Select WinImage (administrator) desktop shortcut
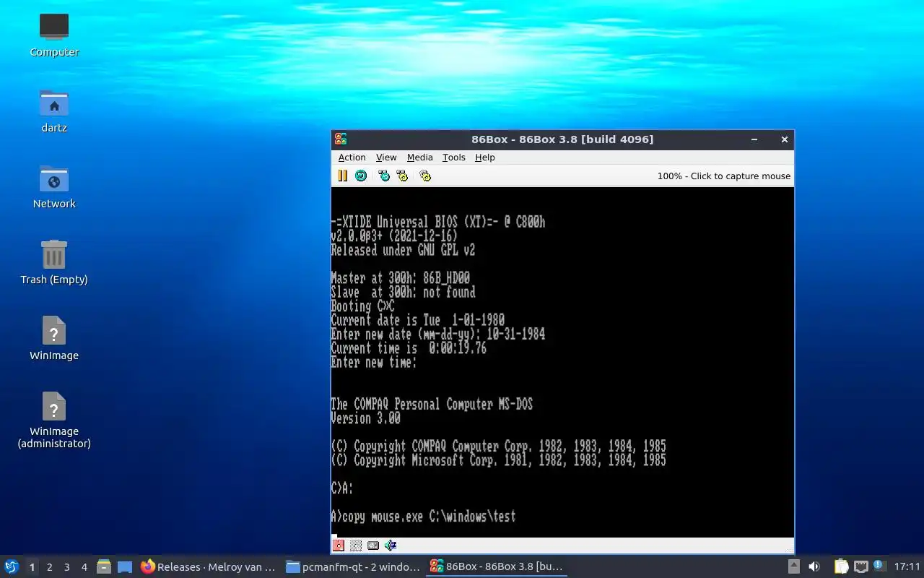This screenshot has height=578, width=924. pyautogui.click(x=54, y=419)
